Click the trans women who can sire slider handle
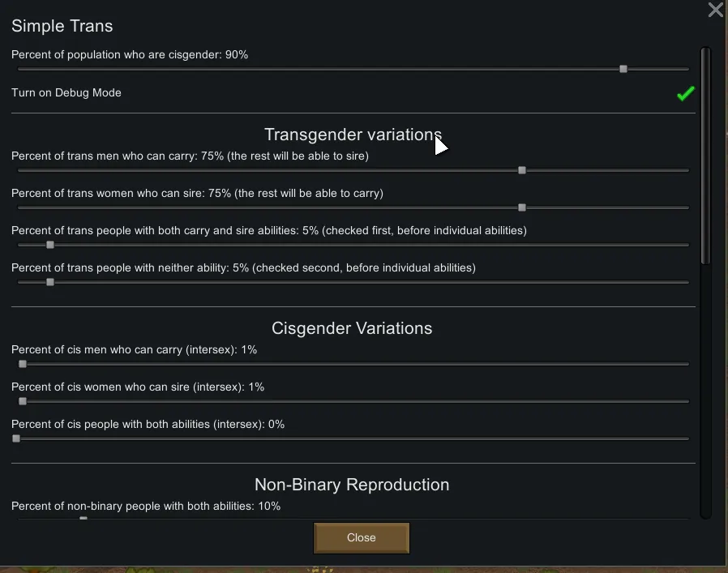Viewport: 728px width, 573px height. click(x=522, y=207)
